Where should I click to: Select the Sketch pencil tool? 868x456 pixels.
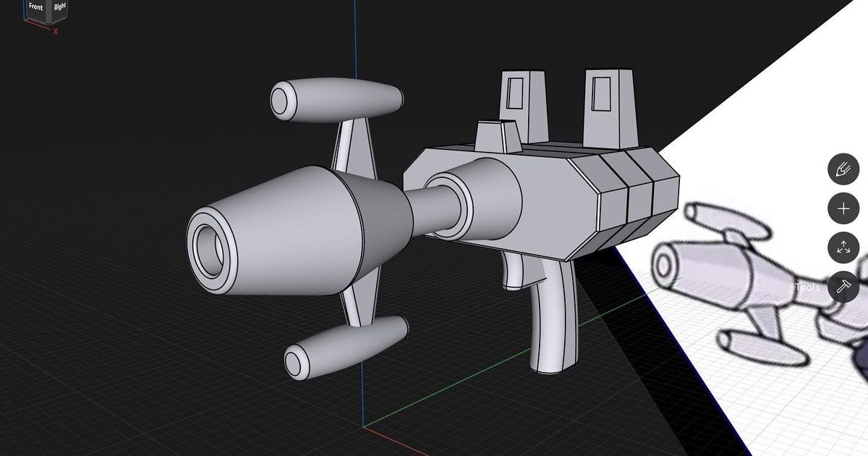pos(843,170)
